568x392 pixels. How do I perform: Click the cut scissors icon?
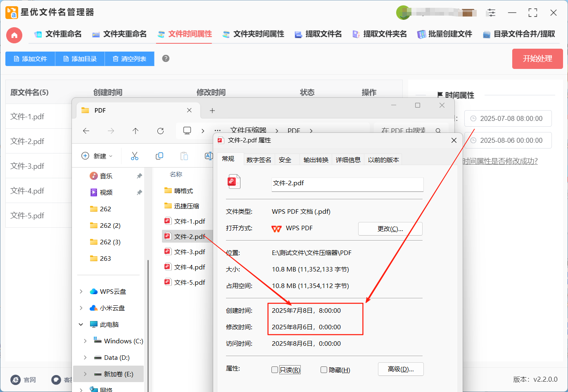coord(135,156)
